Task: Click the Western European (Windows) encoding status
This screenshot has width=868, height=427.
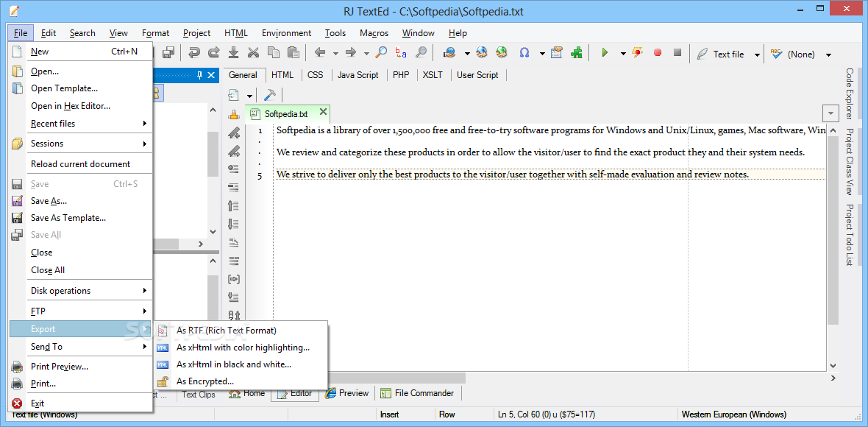Action: click(x=733, y=414)
